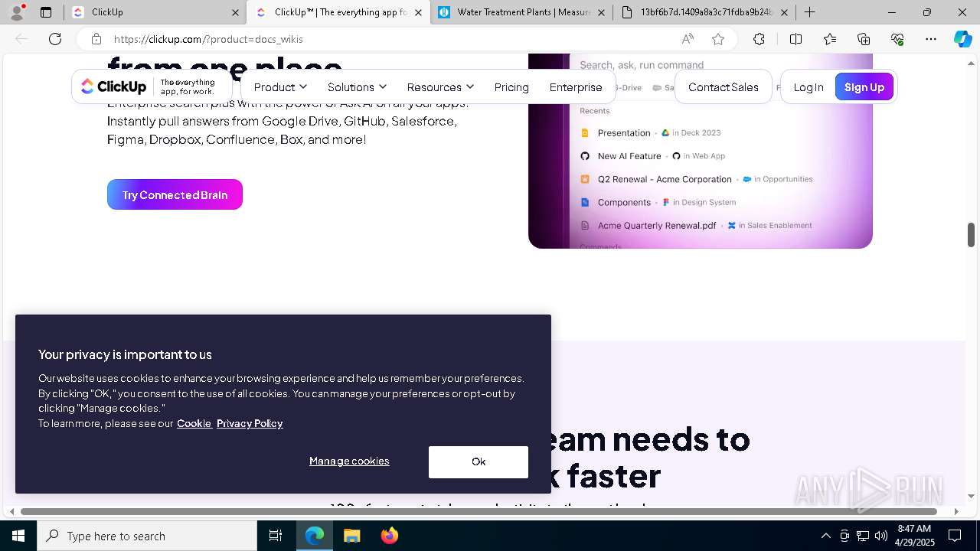Select Acme Quarterly Renewal.pdf item
The width and height of the screenshot is (980, 551).
coord(696,225)
